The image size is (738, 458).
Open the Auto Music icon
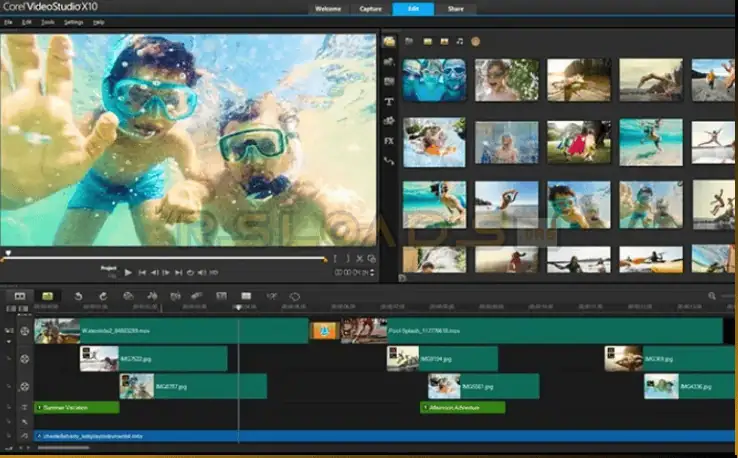pos(175,296)
